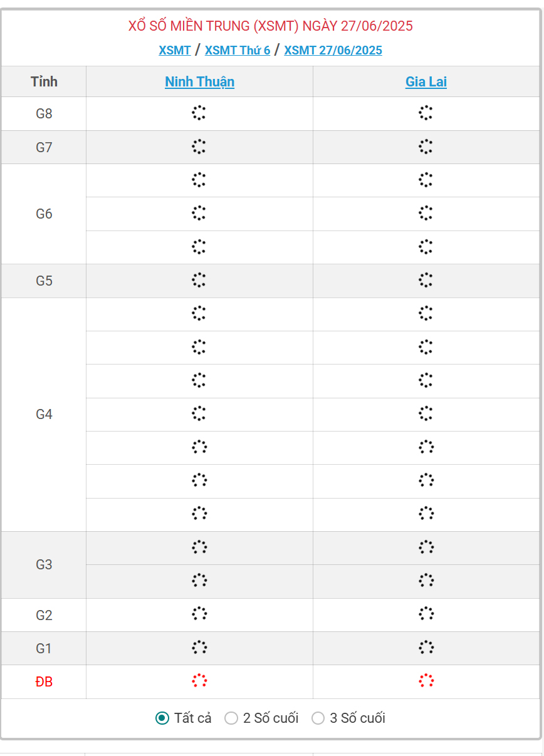Click Gia Lai G8 loading spinner
This screenshot has width=544, height=756.
426,113
